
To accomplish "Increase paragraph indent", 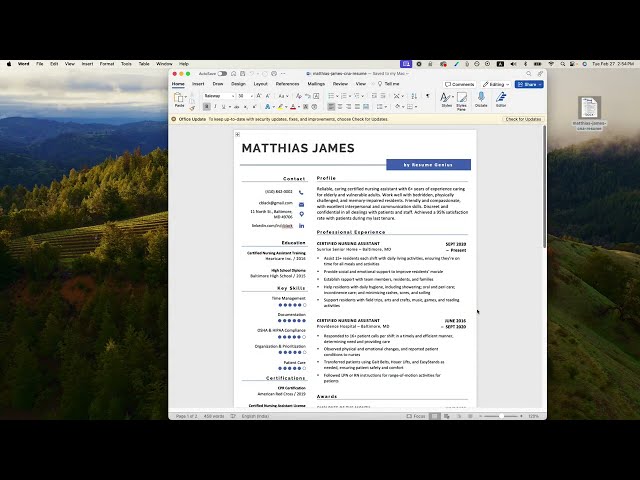I will click(383, 96).
